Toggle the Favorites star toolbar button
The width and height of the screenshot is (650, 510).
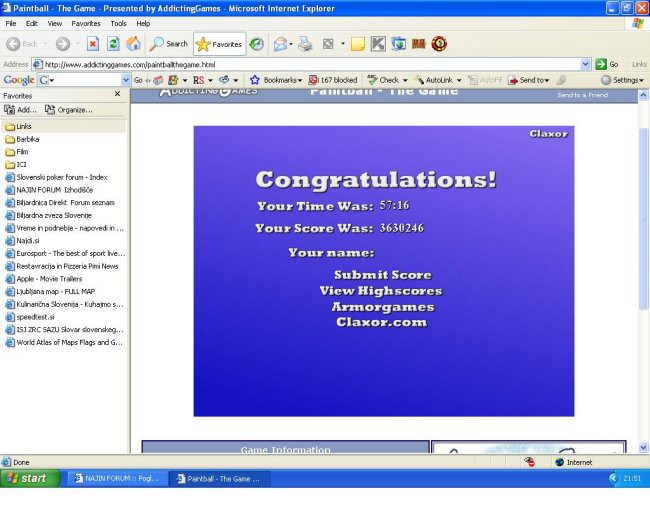click(219, 44)
